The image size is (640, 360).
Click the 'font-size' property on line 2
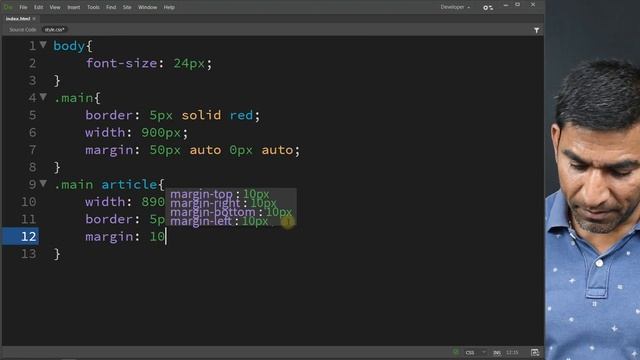coord(122,63)
